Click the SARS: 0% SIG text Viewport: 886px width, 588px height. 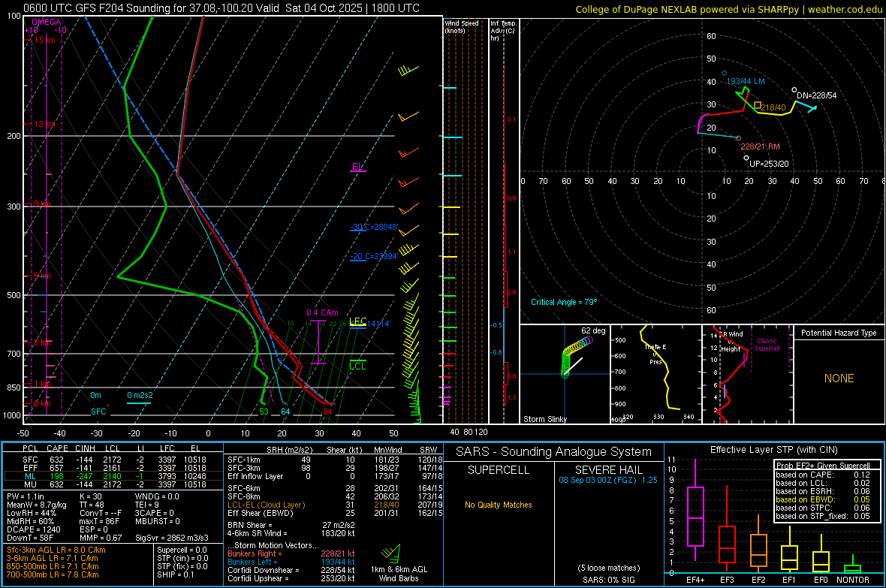click(608, 580)
